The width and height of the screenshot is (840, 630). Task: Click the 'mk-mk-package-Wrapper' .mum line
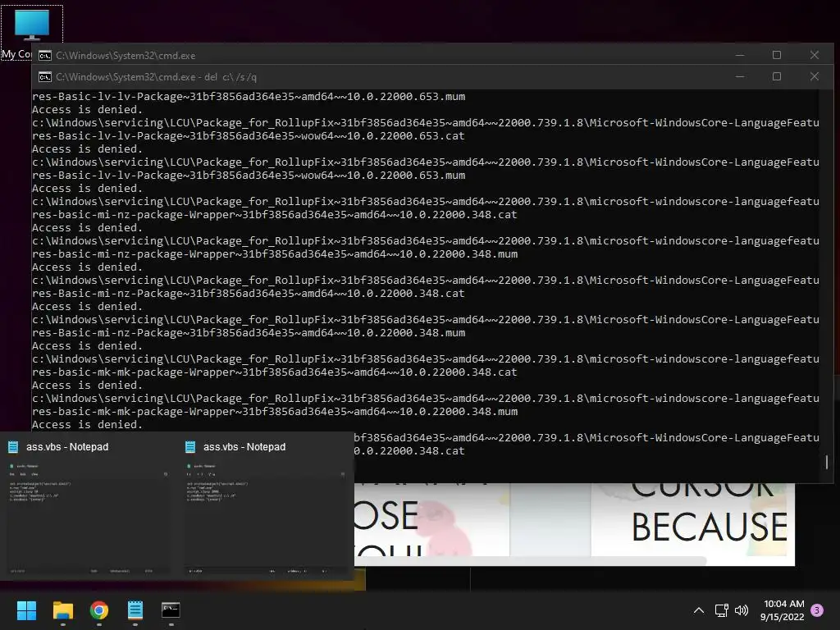point(275,412)
